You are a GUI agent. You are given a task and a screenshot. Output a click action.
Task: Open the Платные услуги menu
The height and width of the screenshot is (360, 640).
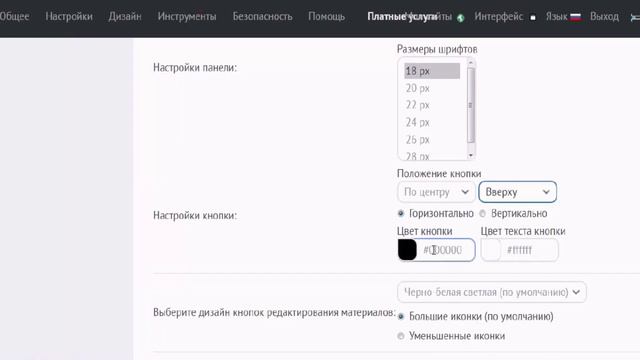click(402, 17)
